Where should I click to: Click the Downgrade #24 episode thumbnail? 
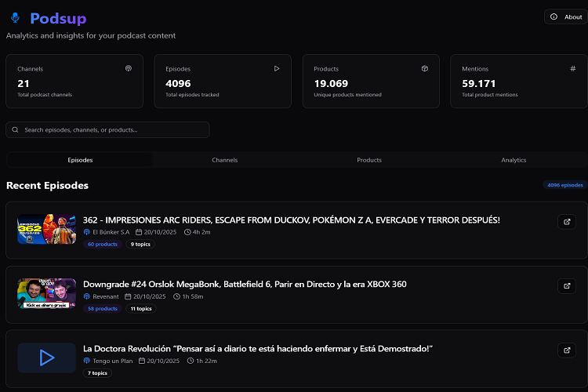tap(46, 293)
